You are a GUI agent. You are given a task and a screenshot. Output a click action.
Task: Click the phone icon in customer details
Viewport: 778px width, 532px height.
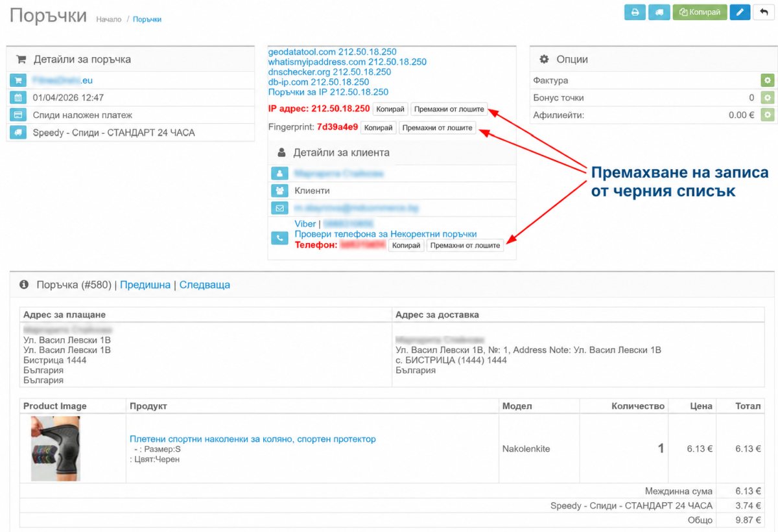click(279, 238)
